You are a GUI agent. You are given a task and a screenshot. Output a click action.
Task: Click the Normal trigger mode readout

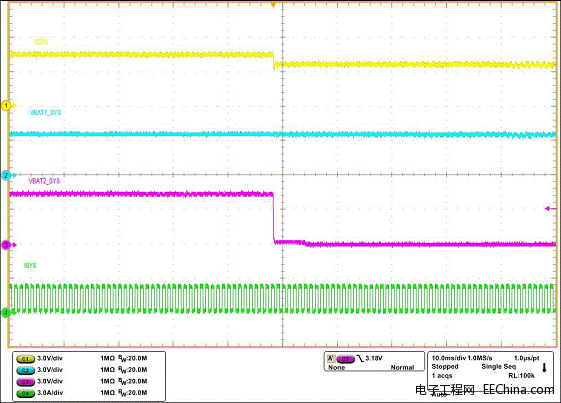pos(403,368)
